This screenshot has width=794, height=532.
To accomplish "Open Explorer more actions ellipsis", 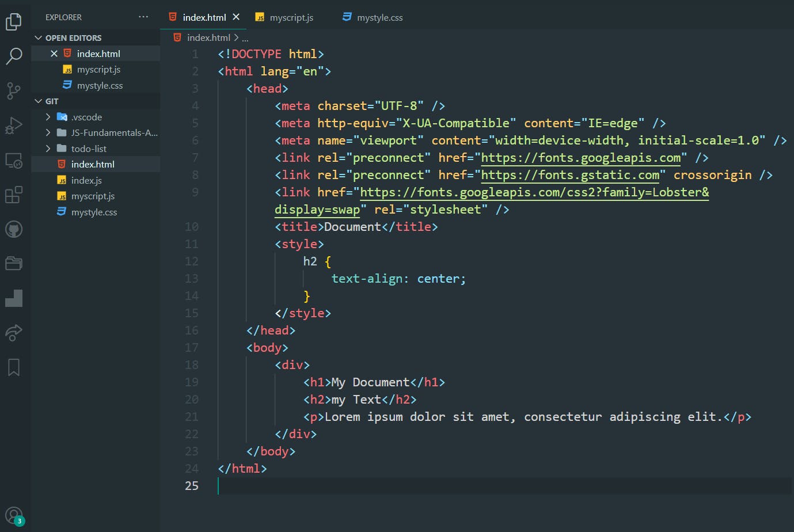I will [x=143, y=17].
